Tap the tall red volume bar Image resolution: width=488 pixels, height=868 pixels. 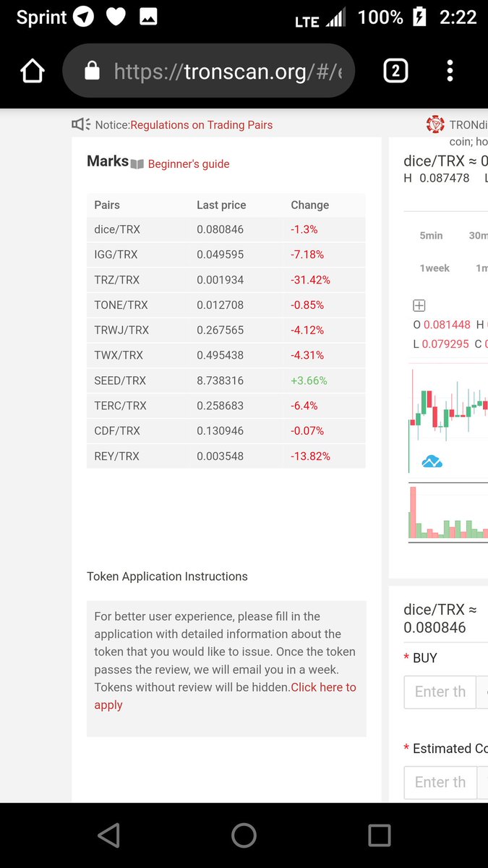coord(413,512)
